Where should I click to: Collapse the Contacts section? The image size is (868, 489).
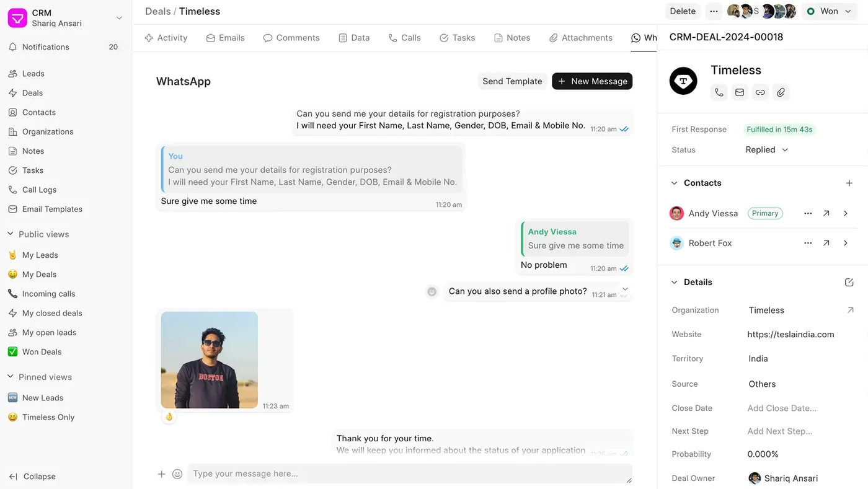tap(675, 183)
